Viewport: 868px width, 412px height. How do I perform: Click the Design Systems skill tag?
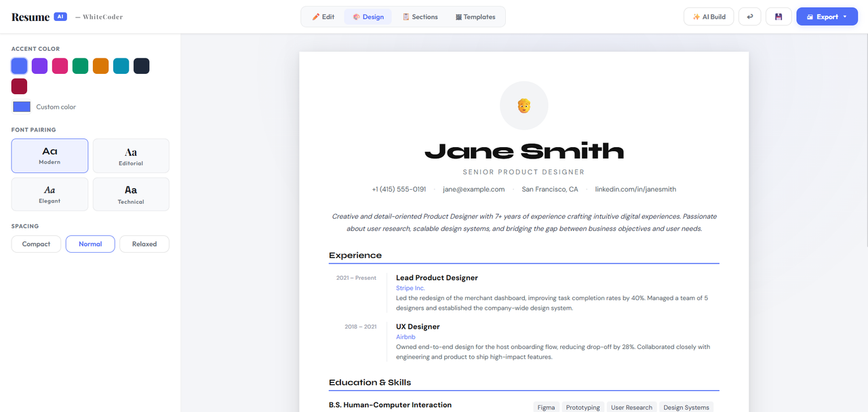click(686, 407)
